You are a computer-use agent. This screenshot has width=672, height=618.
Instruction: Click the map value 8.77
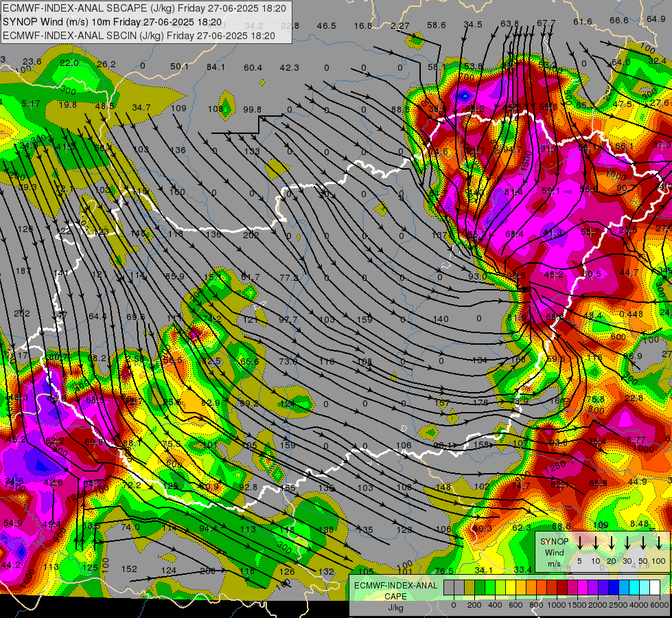tap(636, 439)
